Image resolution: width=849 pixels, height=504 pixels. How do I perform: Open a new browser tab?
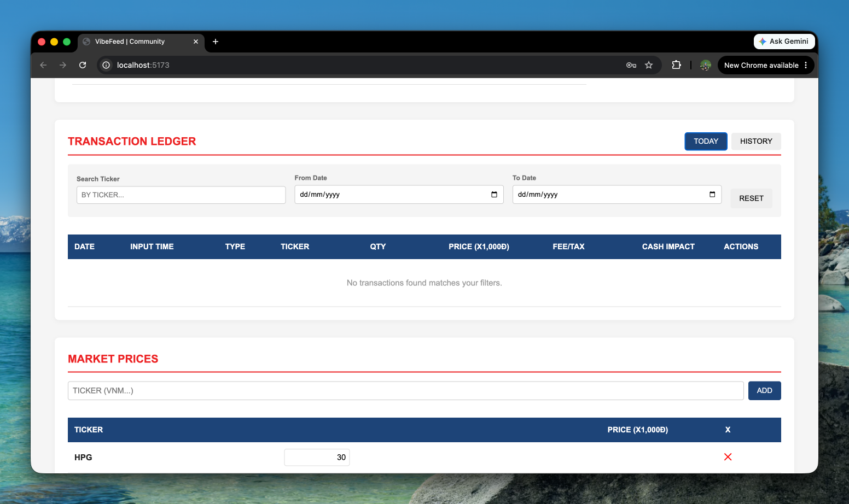(216, 42)
